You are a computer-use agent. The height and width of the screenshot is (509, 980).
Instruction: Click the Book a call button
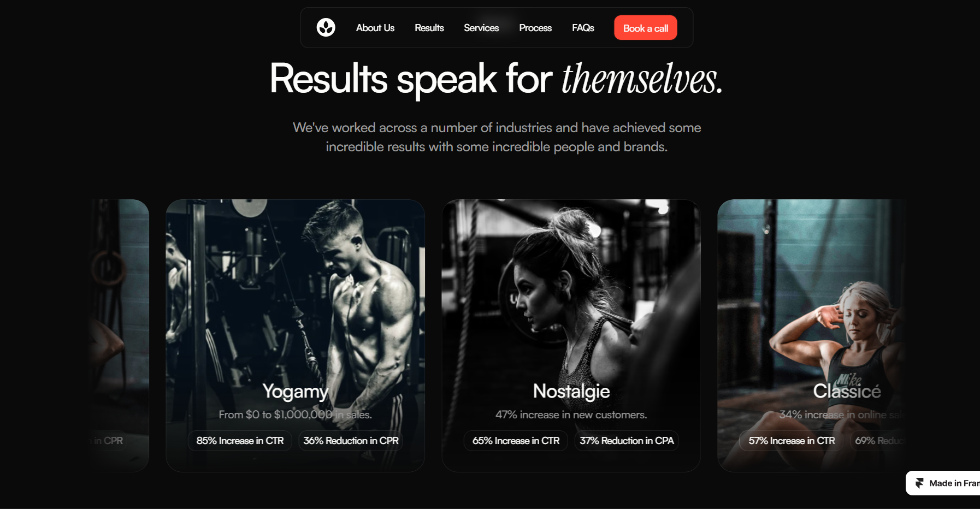[x=646, y=28]
